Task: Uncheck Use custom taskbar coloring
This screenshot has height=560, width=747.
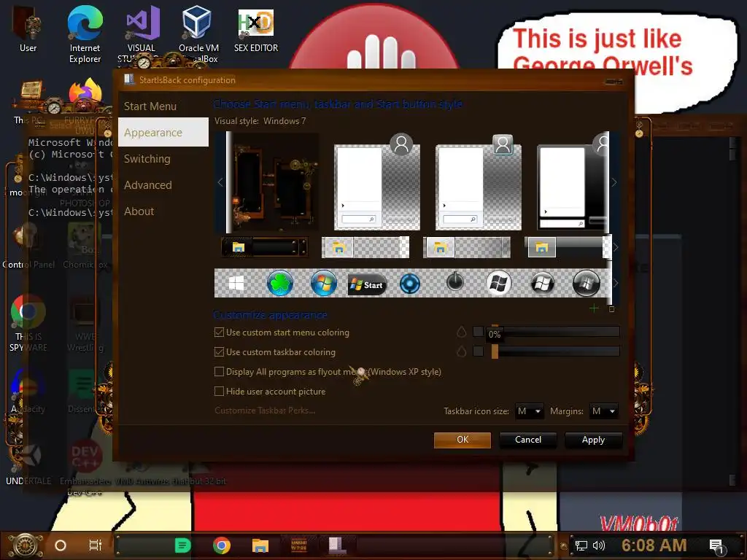Action: click(219, 352)
